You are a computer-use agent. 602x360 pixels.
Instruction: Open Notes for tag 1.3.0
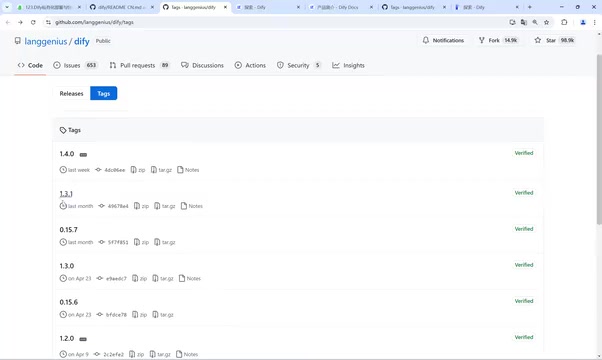click(x=190, y=278)
